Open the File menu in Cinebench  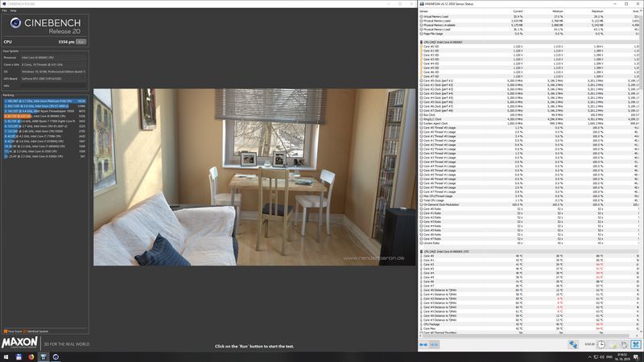tap(5, 10)
